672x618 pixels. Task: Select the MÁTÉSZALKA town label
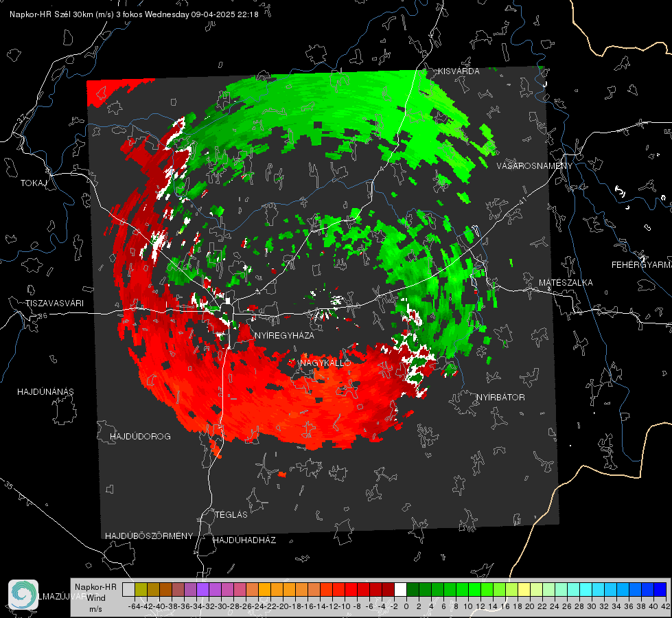coord(566,283)
